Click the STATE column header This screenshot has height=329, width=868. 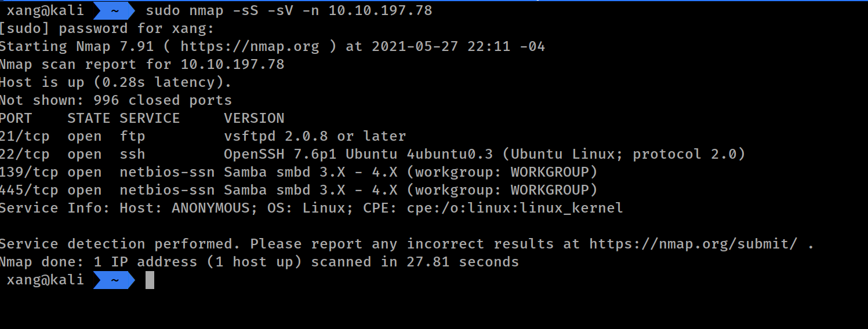(x=88, y=118)
